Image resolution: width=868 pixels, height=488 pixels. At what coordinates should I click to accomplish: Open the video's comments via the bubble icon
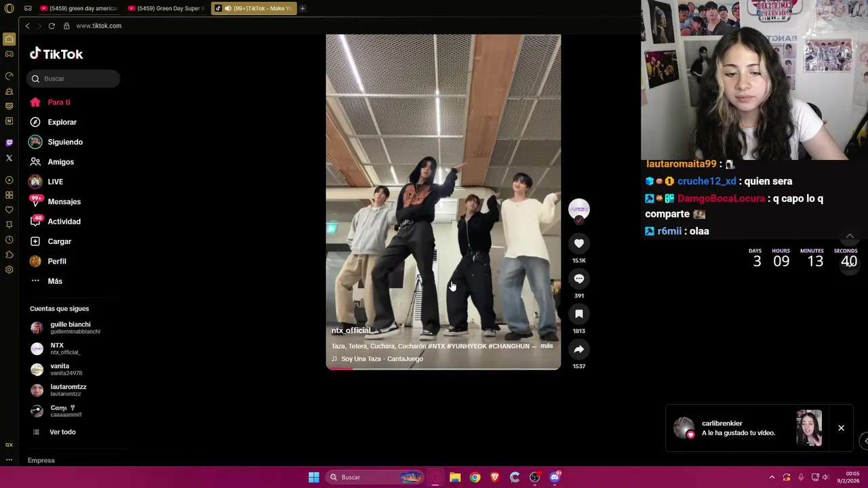578,279
